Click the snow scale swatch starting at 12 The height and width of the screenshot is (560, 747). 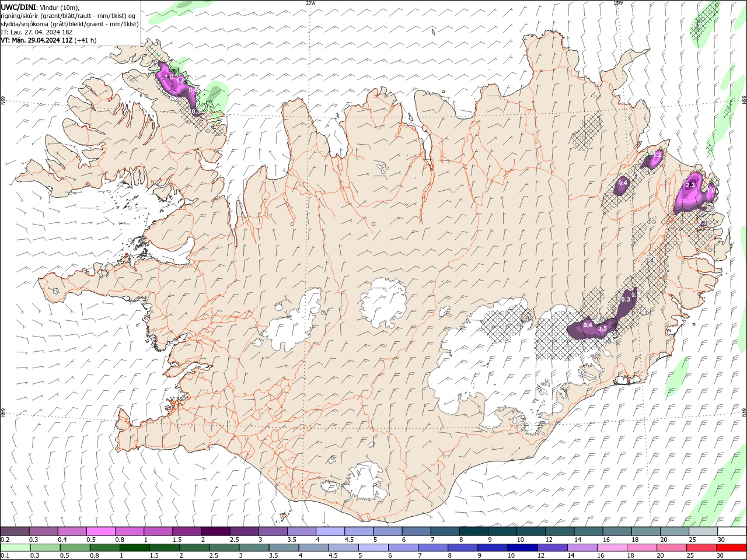coord(560,531)
